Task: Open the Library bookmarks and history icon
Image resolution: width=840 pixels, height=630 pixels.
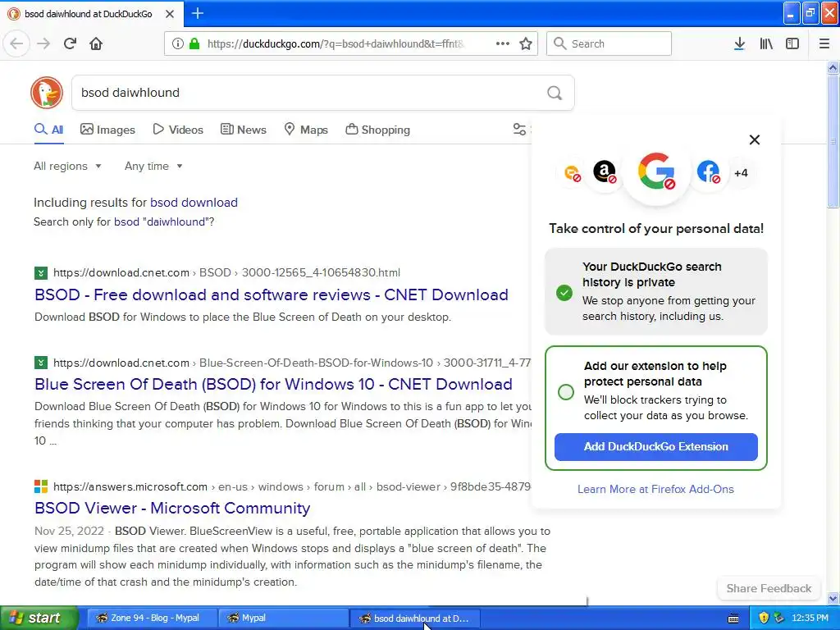Action: (766, 43)
